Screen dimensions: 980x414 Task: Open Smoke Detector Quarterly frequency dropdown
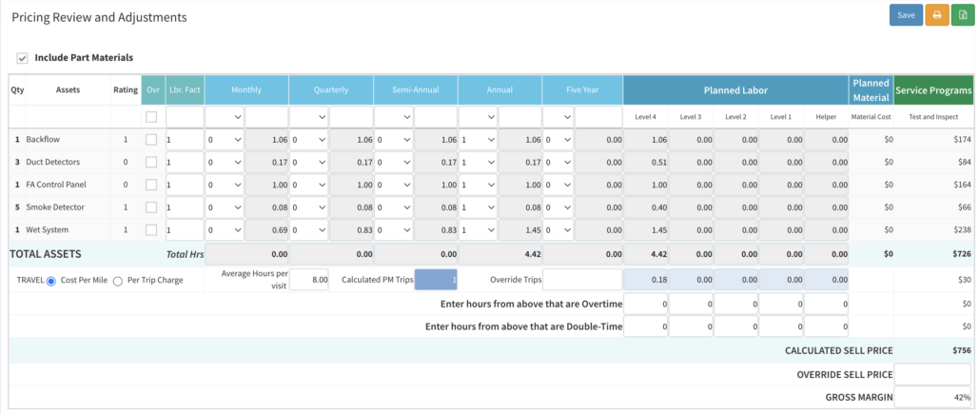(308, 207)
